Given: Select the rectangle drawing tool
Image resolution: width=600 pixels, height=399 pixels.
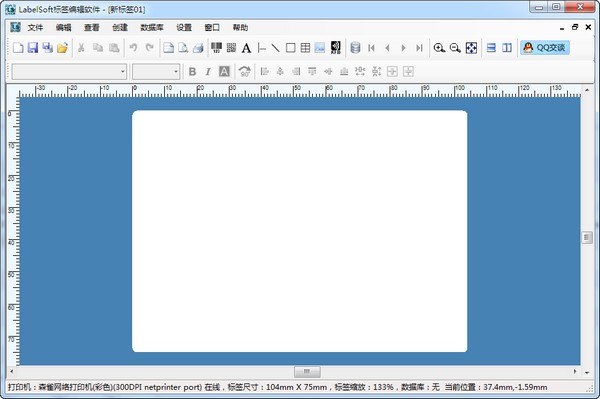Looking at the screenshot, I should [x=290, y=48].
